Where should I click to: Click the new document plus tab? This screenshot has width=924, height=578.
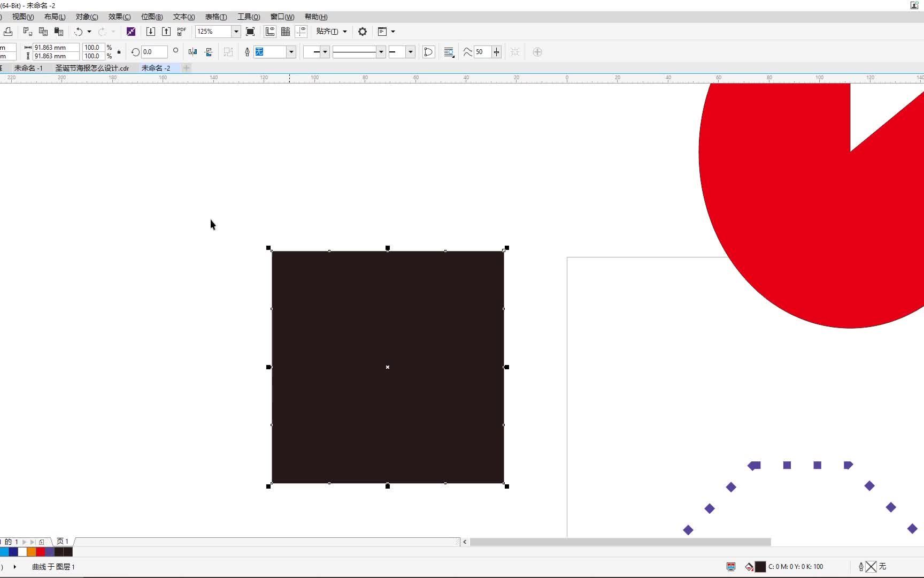[187, 68]
